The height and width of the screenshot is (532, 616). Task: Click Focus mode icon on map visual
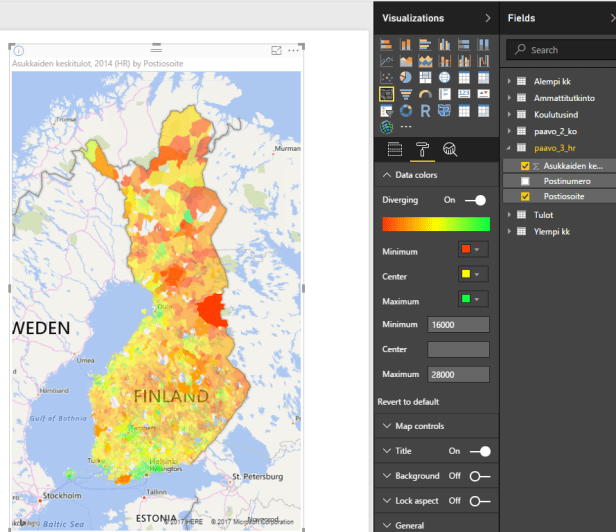coord(276,50)
